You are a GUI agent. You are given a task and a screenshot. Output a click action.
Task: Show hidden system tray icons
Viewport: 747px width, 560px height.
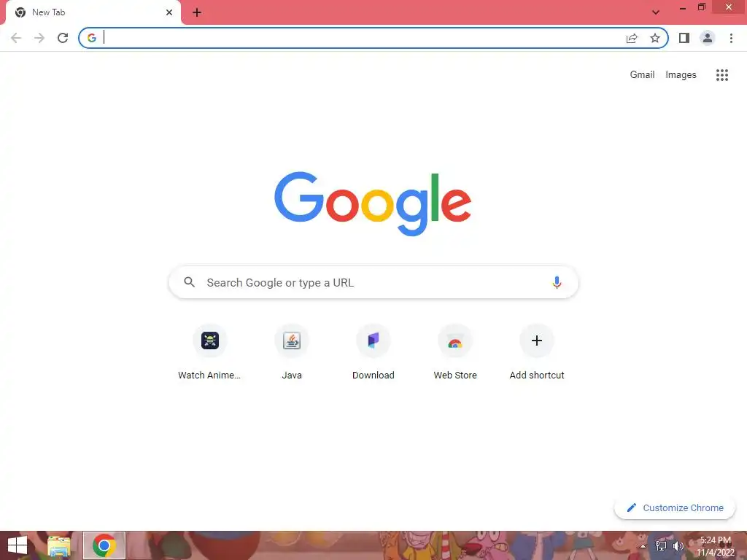[x=643, y=546]
